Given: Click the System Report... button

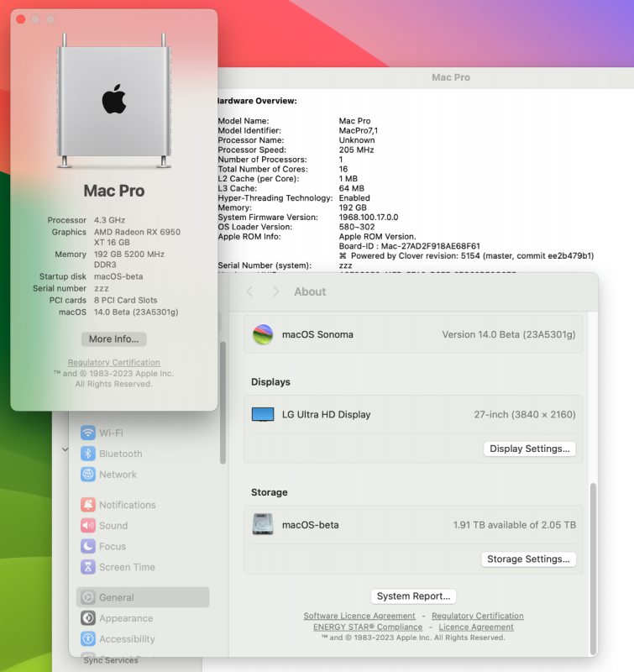Looking at the screenshot, I should [413, 596].
